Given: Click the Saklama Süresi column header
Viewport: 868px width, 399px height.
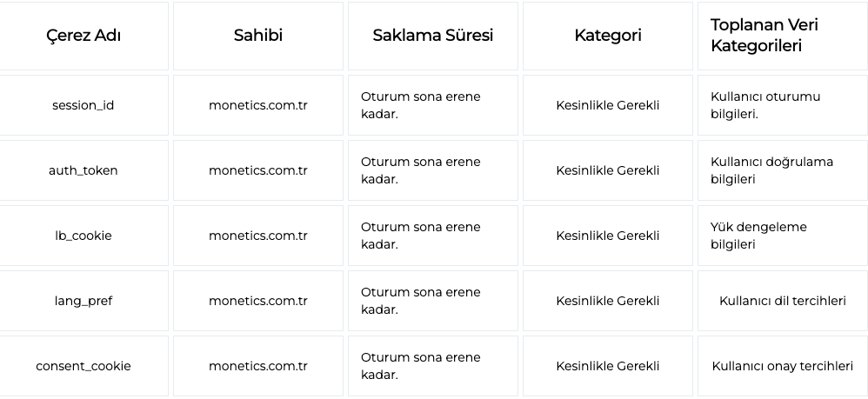Looking at the screenshot, I should (433, 36).
